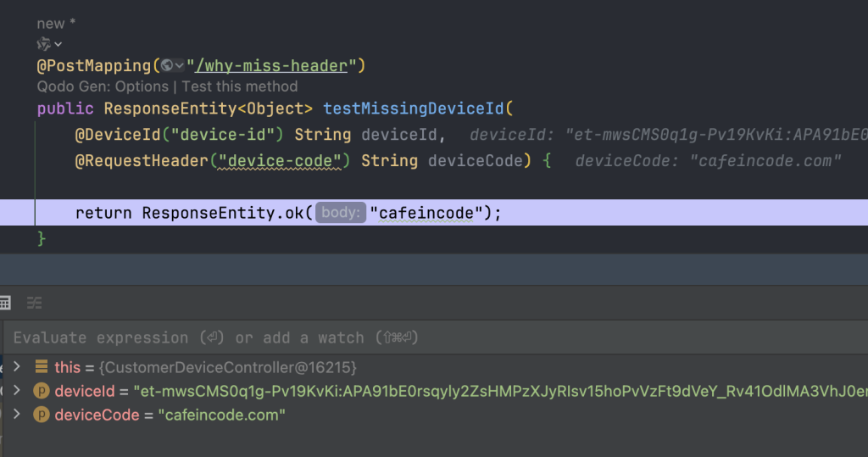The width and height of the screenshot is (868, 457).
Task: Expand the 'this' CustomerDeviceController node
Action: point(16,367)
